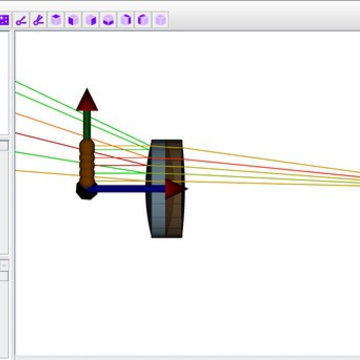Click the four-dot grid view icon
Viewport: 360px width, 360px height.
tap(4, 20)
